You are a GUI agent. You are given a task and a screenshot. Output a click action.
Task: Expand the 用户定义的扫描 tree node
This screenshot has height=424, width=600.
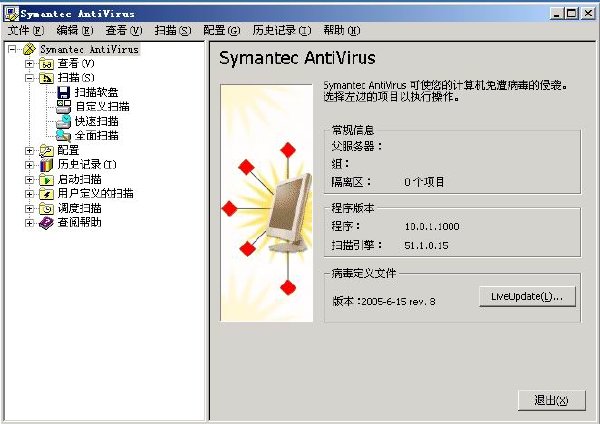coord(29,194)
